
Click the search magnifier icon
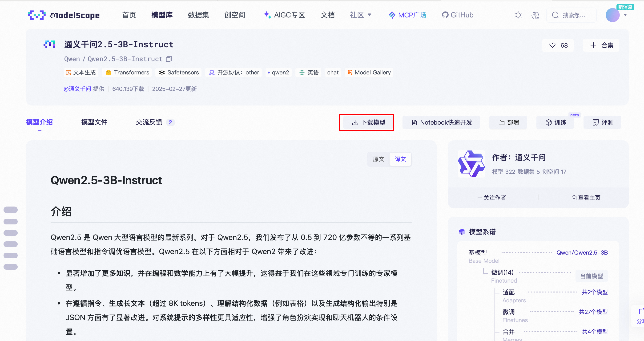(x=555, y=15)
